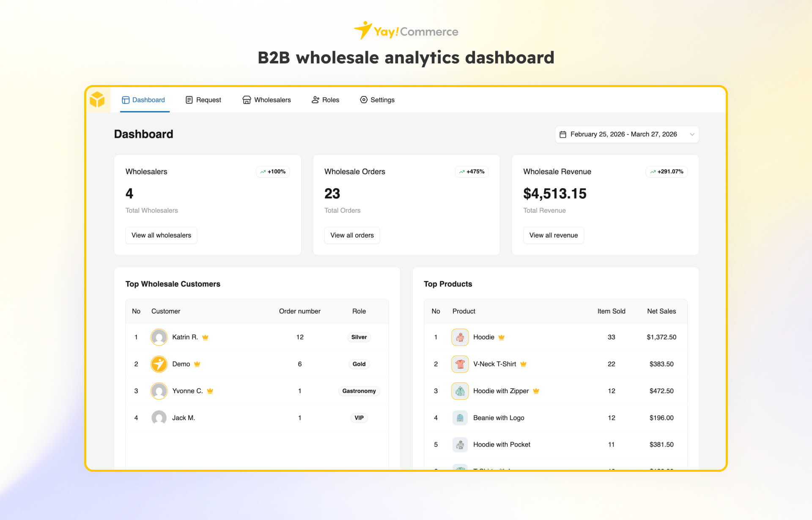Click Katrin R. avatar icon
Screen dimensions: 812x520
click(159, 337)
